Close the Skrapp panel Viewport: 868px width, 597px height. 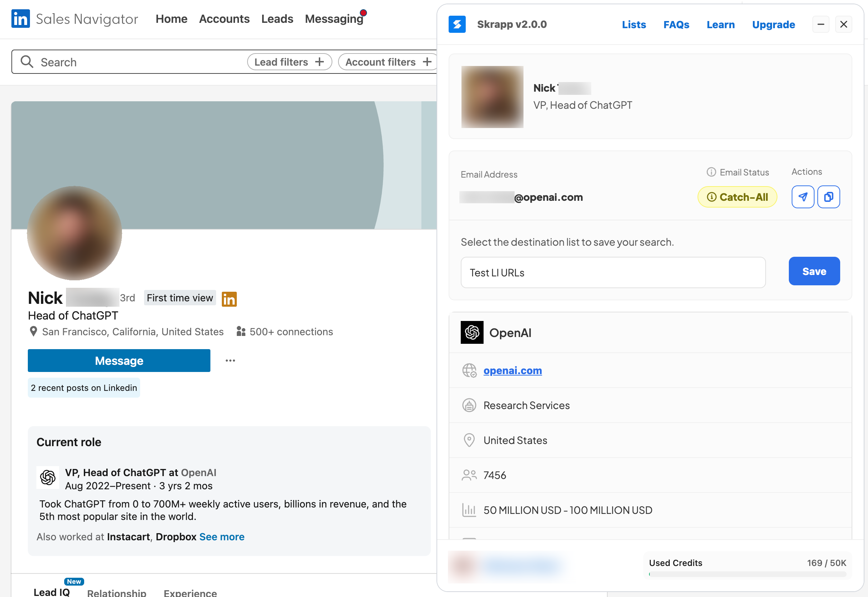[844, 24]
